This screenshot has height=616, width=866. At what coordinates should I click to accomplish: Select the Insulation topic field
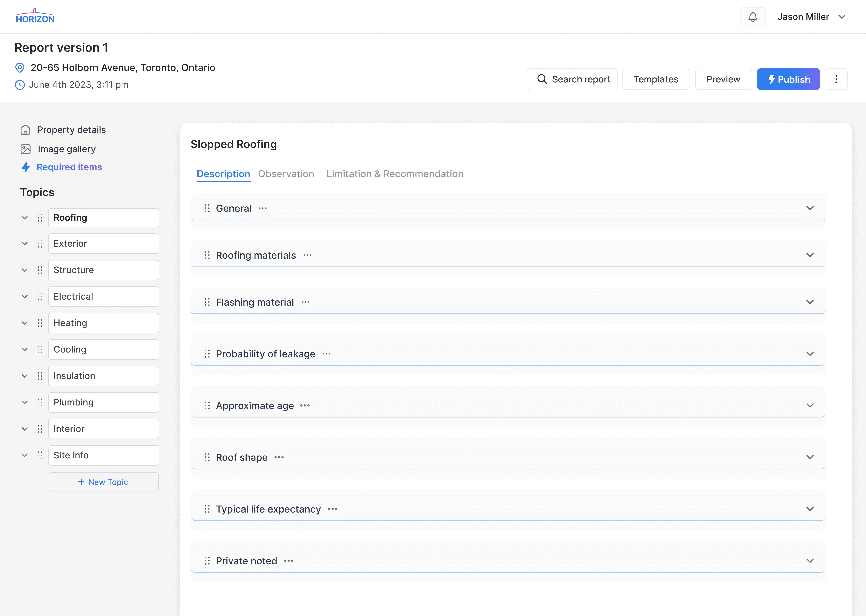(103, 376)
